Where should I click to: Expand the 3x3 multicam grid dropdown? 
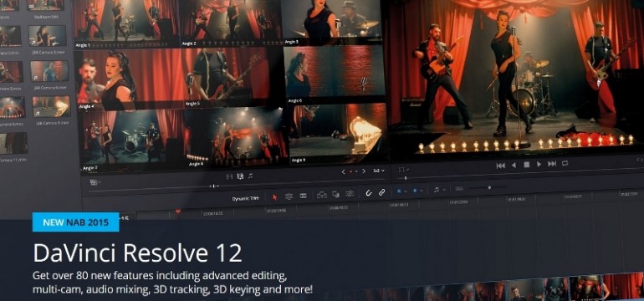(x=379, y=171)
